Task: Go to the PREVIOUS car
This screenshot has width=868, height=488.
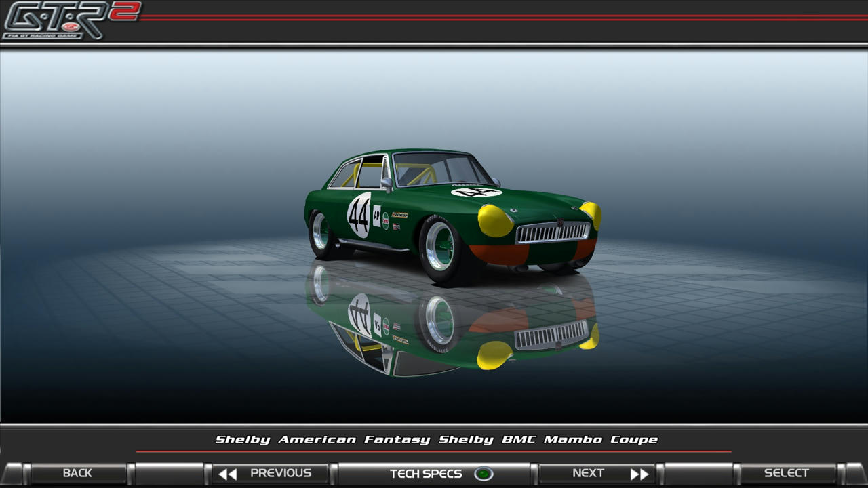Action: click(271, 473)
